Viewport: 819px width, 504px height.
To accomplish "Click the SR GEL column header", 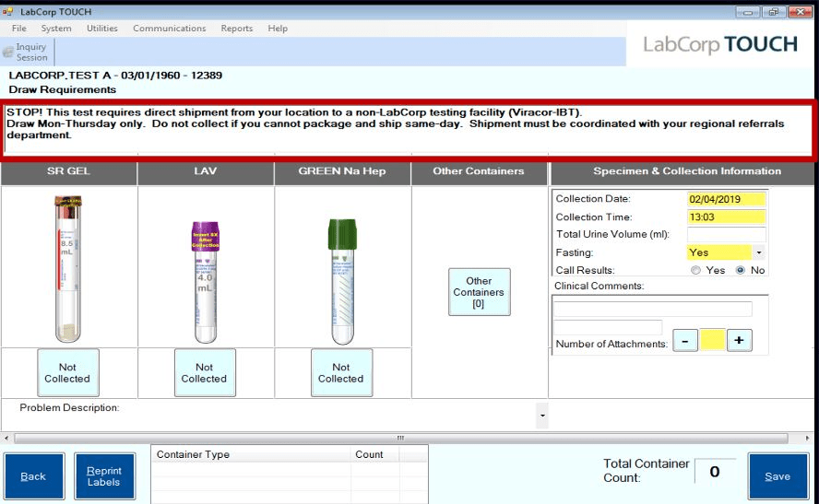I will tap(68, 171).
